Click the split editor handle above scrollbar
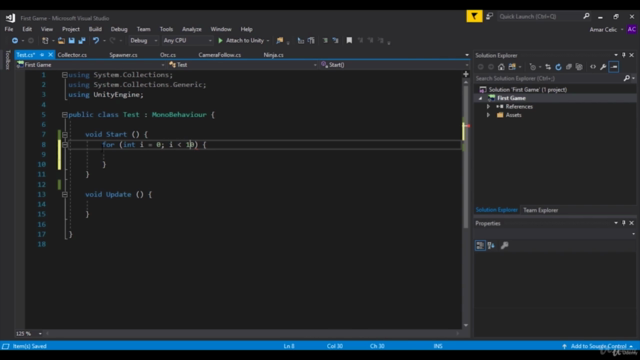The image size is (640, 360). (x=466, y=74)
